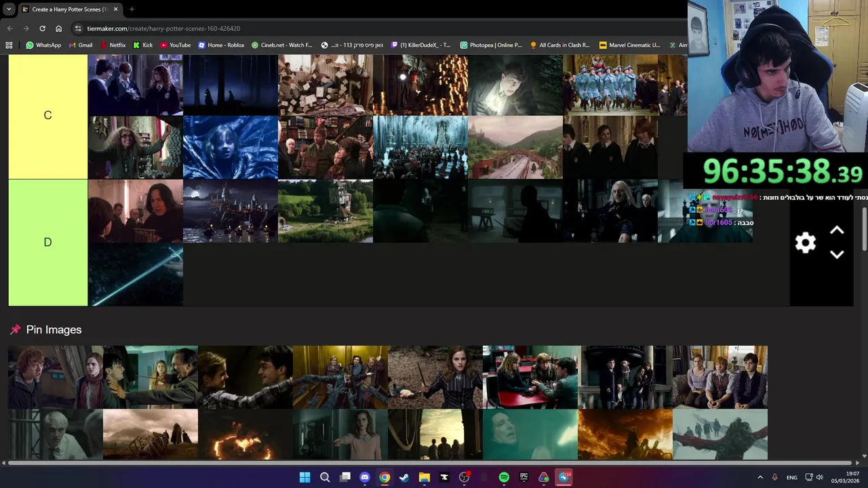Select the green countryside house image in D tier
This screenshot has height=488, width=868.
[325, 211]
